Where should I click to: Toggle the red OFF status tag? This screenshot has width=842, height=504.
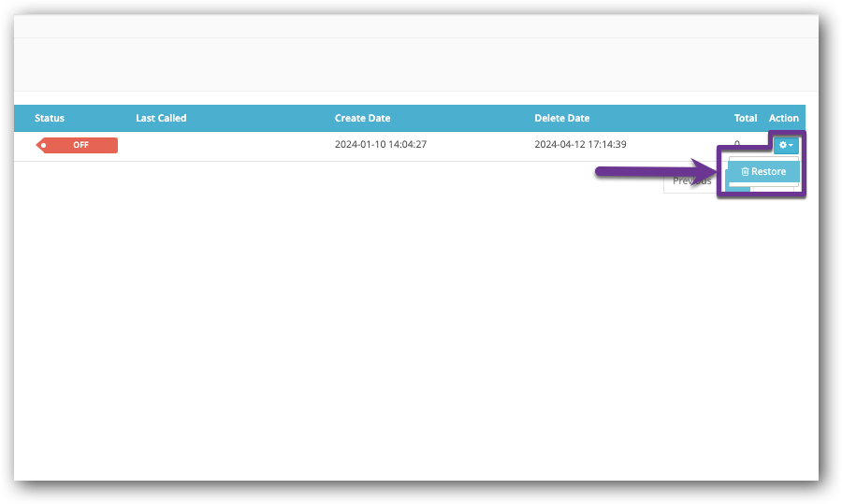[80, 145]
